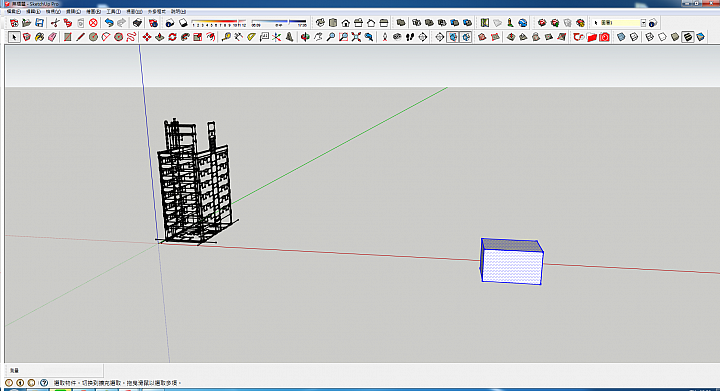The height and width of the screenshot is (391, 720).
Task: Open the Edit menu
Action: pos(33,11)
